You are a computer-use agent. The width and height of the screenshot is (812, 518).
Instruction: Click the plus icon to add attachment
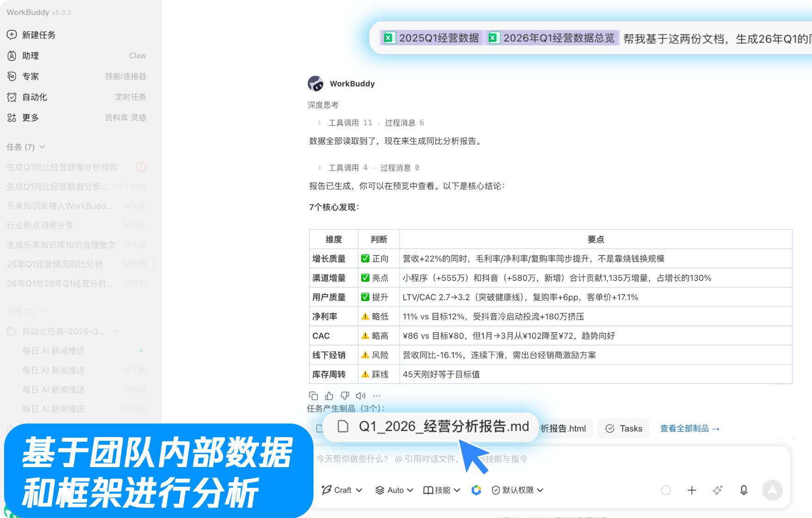(692, 490)
